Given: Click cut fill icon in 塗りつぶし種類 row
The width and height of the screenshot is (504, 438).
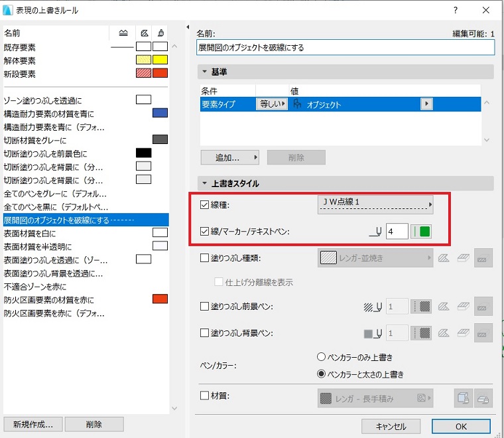Looking at the screenshot, I should [444, 258].
